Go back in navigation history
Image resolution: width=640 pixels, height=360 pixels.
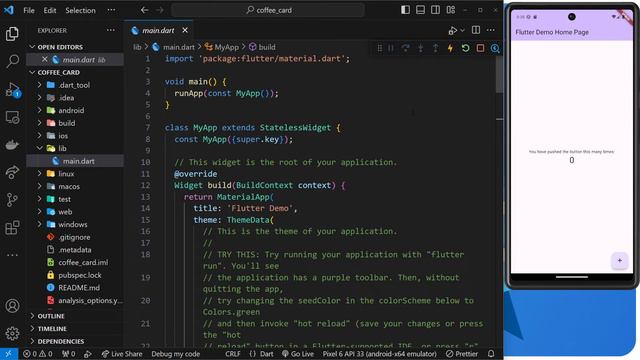pos(144,10)
